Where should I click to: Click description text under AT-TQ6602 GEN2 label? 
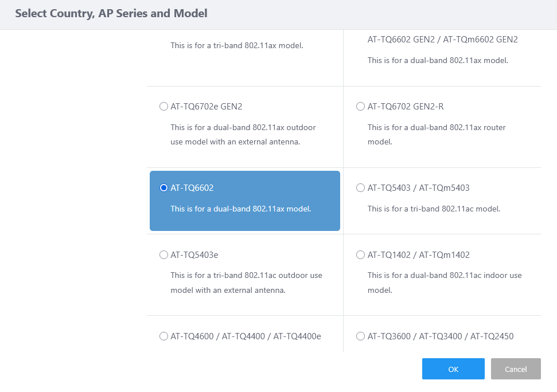pos(438,60)
